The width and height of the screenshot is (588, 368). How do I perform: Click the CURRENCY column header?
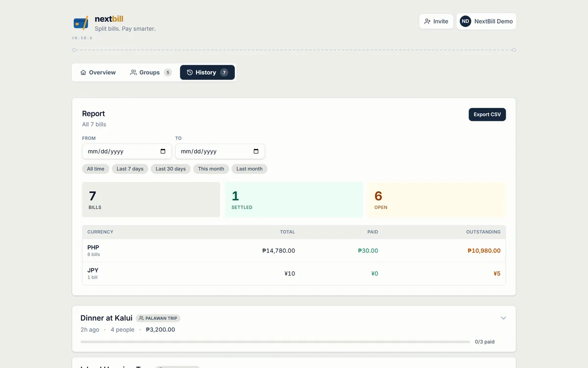coord(100,232)
